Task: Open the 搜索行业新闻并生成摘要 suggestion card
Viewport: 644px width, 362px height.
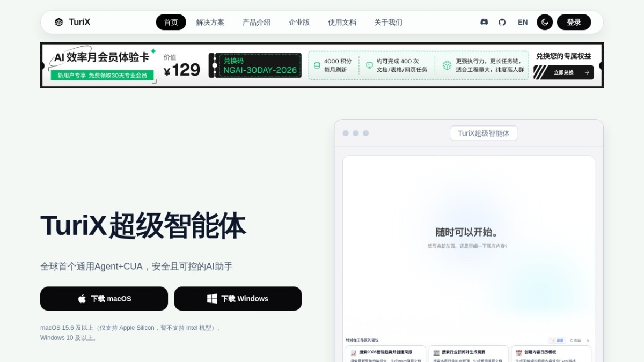Action: (469, 354)
